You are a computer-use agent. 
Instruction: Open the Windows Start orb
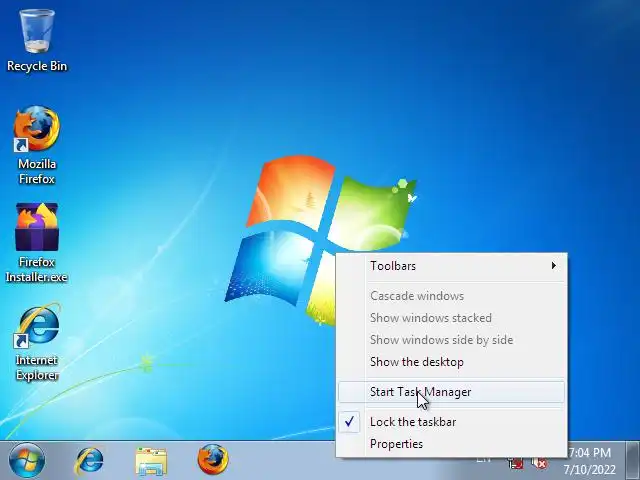click(x=27, y=460)
